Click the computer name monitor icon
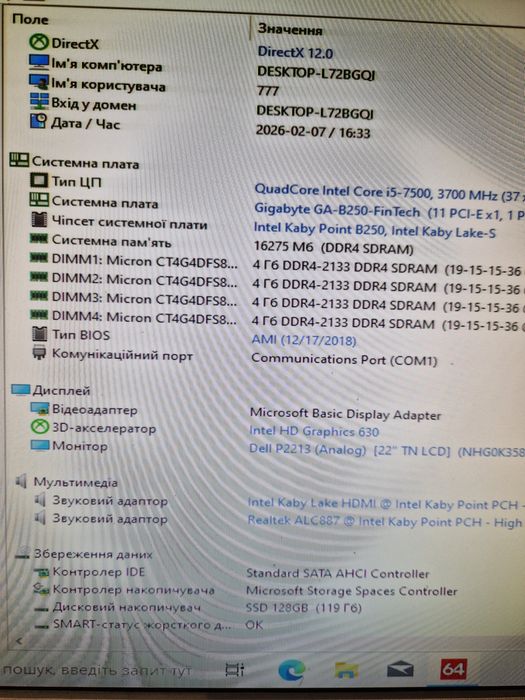Screen dimensions: 525x700 point(39,62)
